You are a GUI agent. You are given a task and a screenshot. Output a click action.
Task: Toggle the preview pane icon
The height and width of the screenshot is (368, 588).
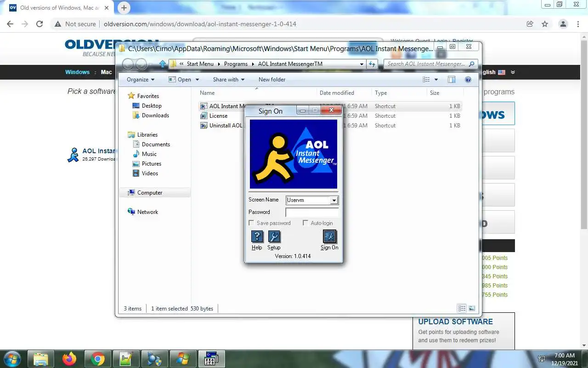(452, 80)
